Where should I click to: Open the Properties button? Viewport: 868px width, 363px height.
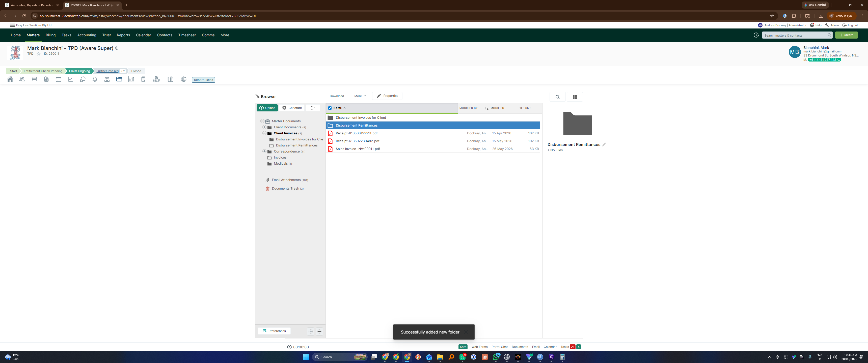(x=388, y=96)
